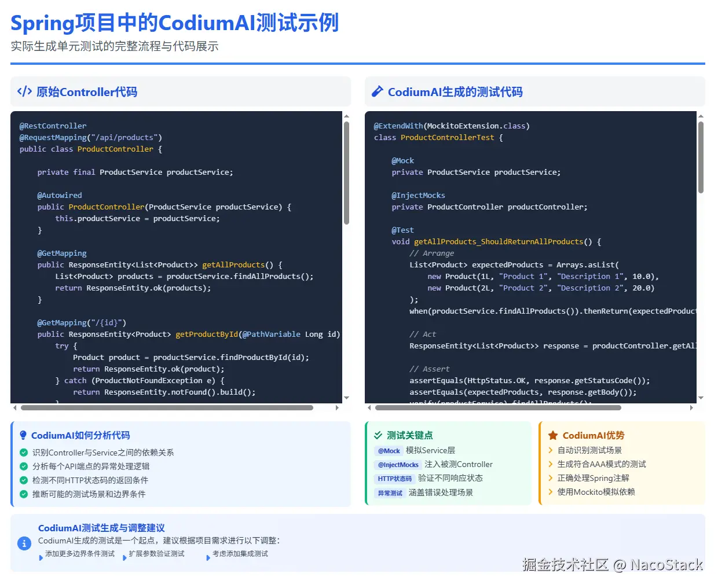Screen dimensions: 718x588
Task: Click the text 涵盖错误处理场景
Action: click(x=441, y=493)
